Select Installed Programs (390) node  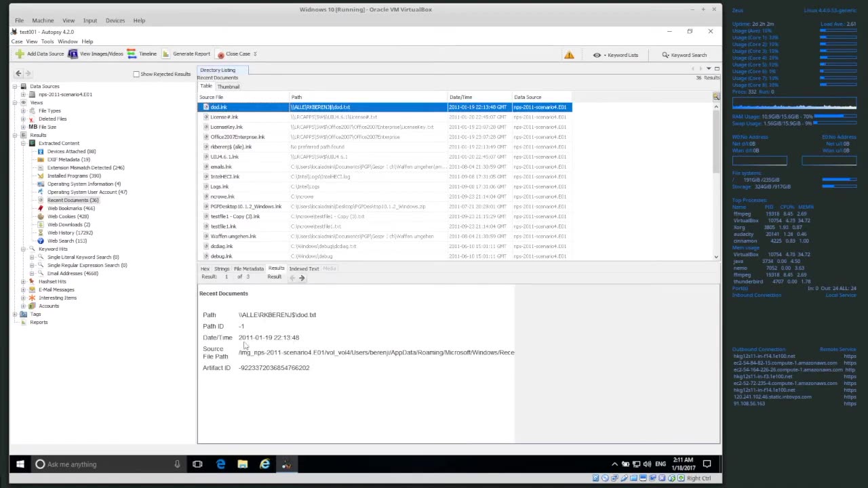74,176
